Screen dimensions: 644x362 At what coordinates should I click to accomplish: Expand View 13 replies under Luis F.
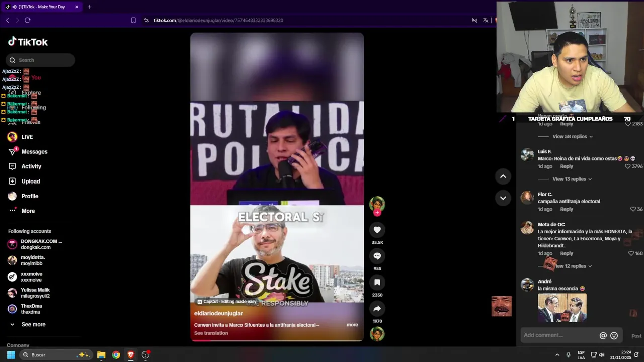click(573, 179)
